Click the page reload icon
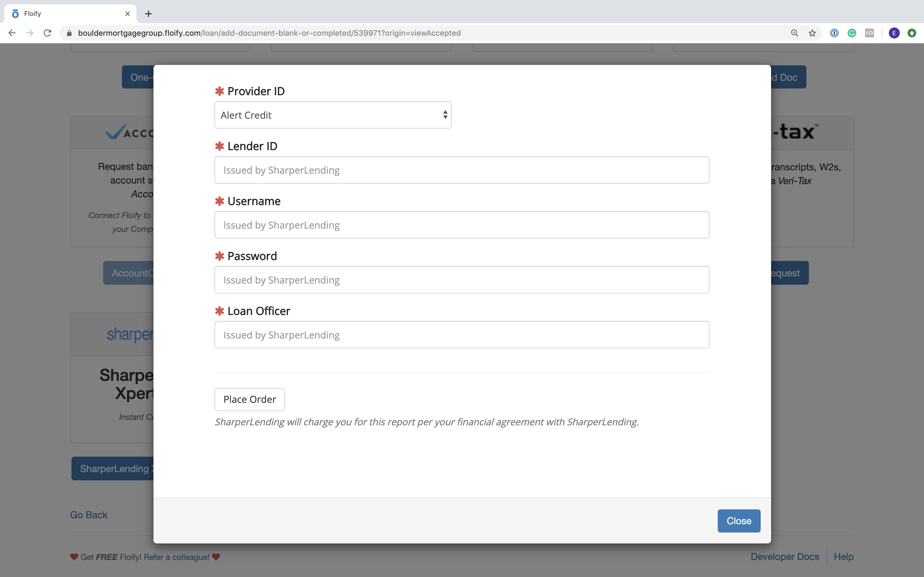Viewport: 924px width, 577px height. click(47, 33)
